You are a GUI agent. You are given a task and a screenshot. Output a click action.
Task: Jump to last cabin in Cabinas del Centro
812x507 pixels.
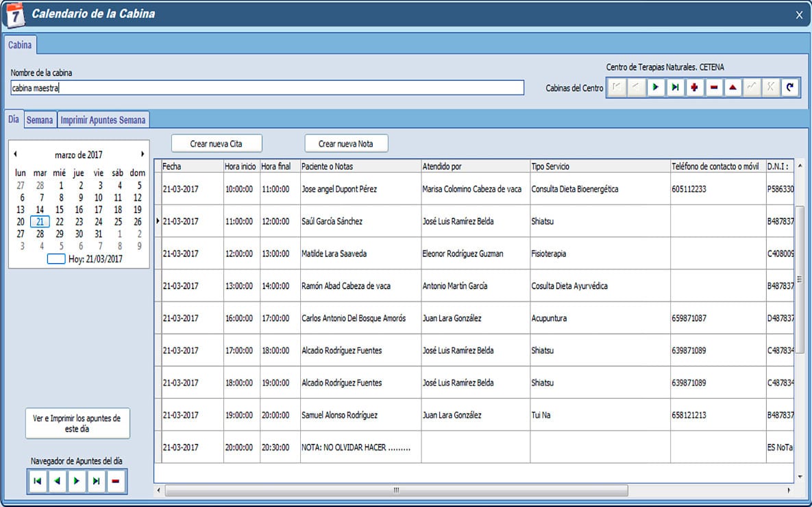(676, 88)
